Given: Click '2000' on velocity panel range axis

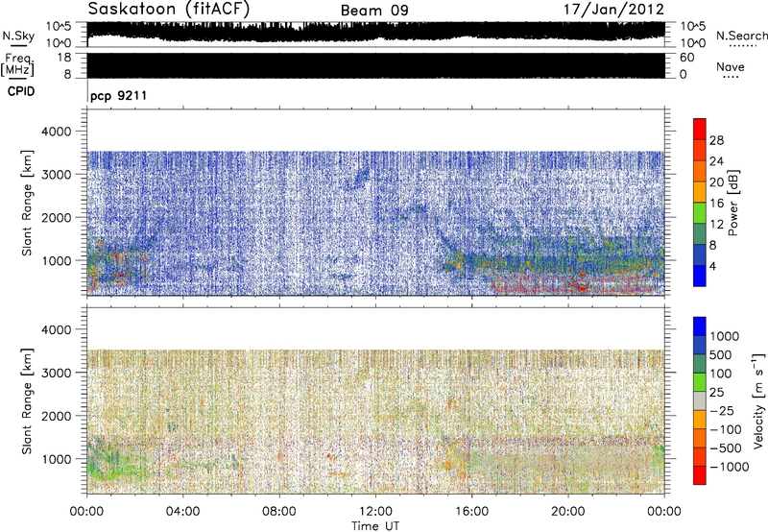Looking at the screenshot, I should pyautogui.click(x=57, y=416).
